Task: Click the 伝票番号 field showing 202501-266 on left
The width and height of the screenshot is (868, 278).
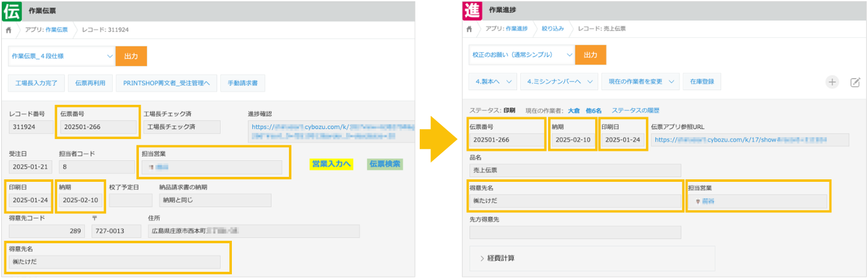Action: pos(99,127)
